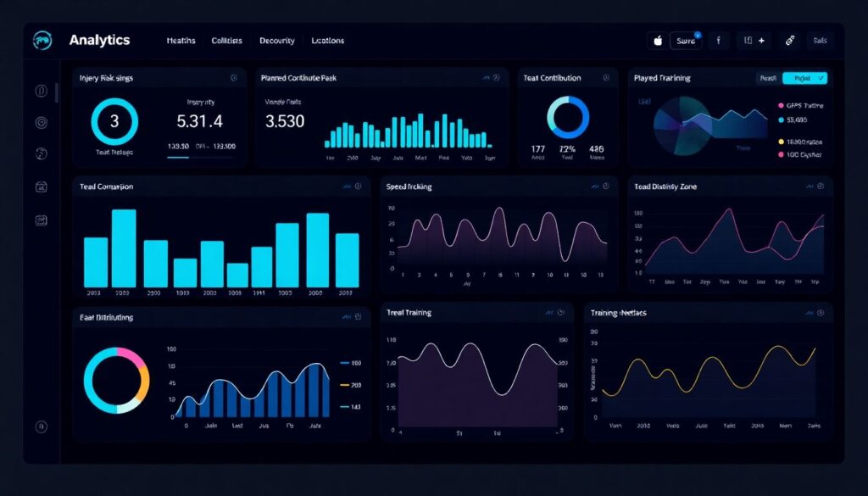This screenshot has height=496, width=868.
Task: Click the Sure button in header
Action: (685, 41)
